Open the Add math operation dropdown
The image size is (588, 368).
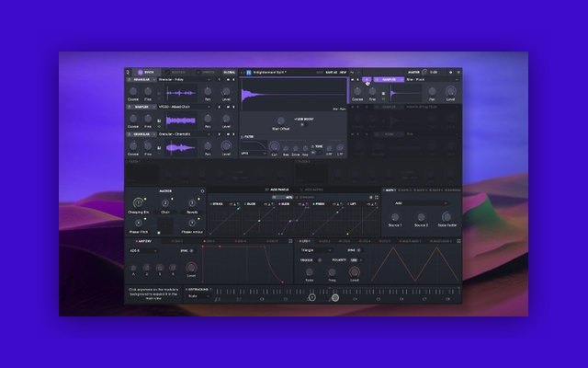click(421, 203)
